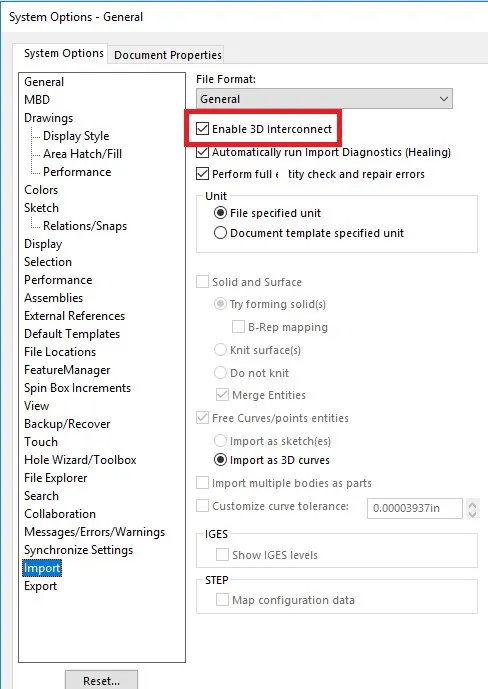Toggle the Merge Entities checkbox
The width and height of the screenshot is (488, 689).
tap(222, 395)
